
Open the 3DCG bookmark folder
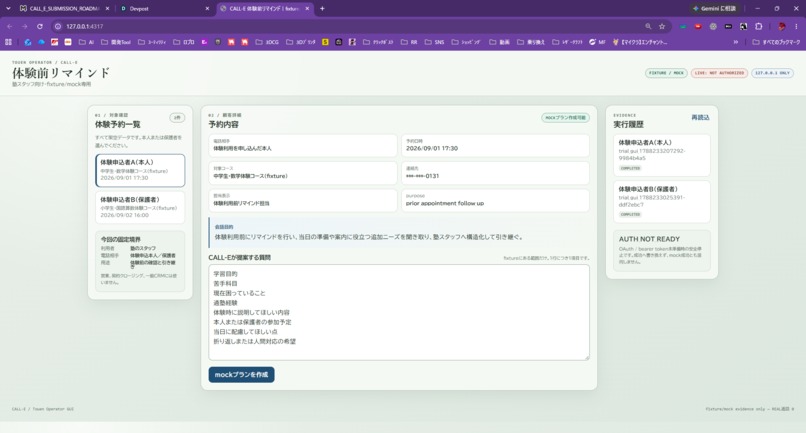pyautogui.click(x=267, y=42)
